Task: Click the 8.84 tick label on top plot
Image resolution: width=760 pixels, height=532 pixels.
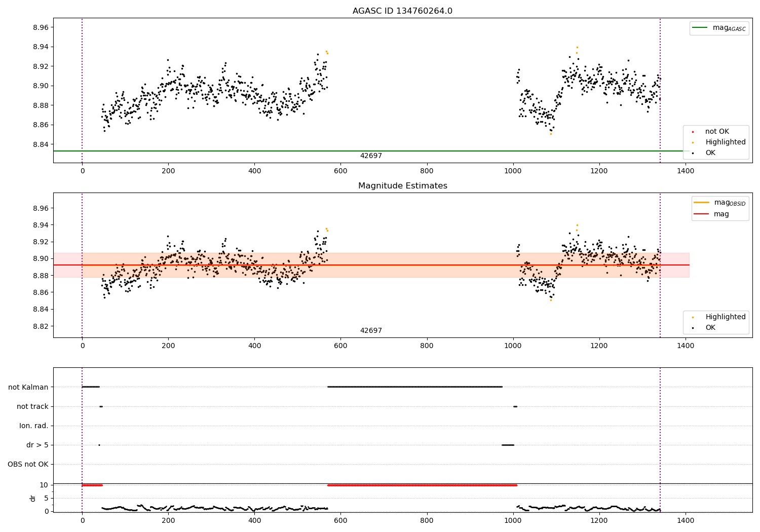Action: (x=40, y=144)
